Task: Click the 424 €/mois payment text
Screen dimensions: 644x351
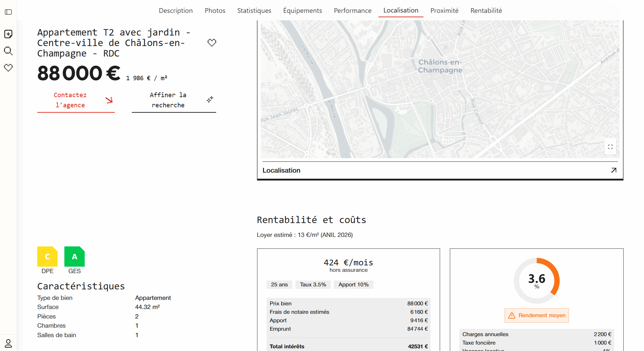Action: point(348,263)
